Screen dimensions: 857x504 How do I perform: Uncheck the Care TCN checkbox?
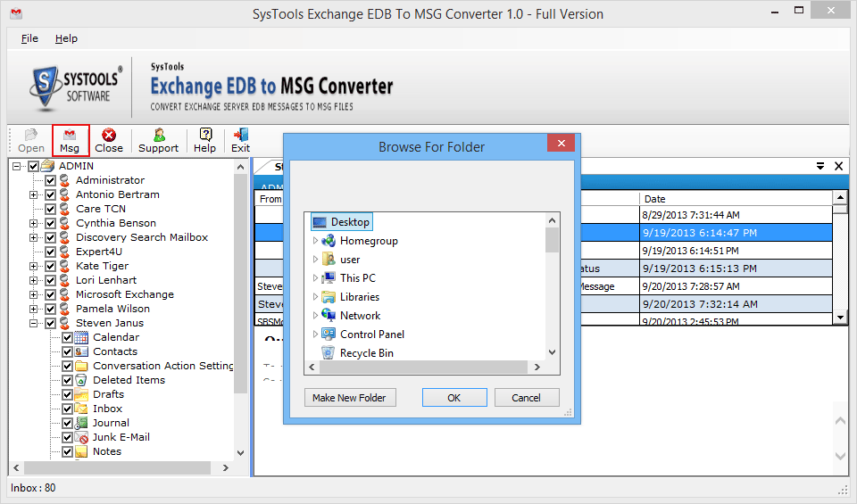point(50,209)
